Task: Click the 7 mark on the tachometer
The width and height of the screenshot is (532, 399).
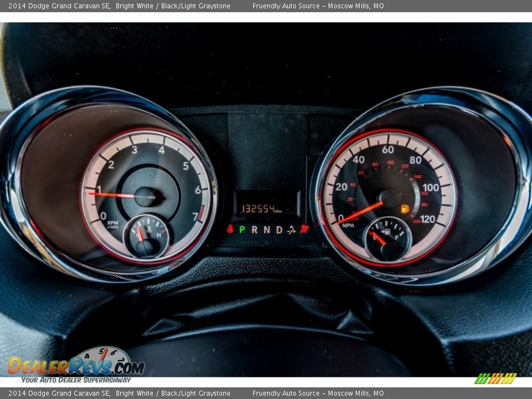Action: click(195, 217)
